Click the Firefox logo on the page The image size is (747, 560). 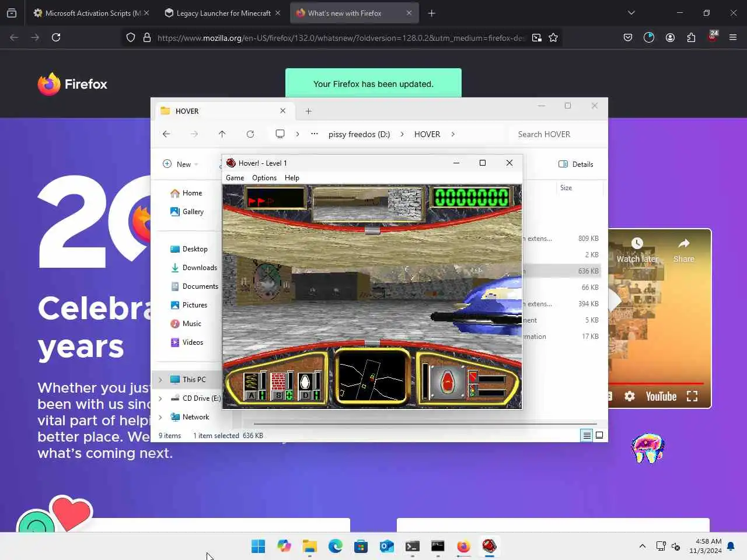[x=72, y=84]
